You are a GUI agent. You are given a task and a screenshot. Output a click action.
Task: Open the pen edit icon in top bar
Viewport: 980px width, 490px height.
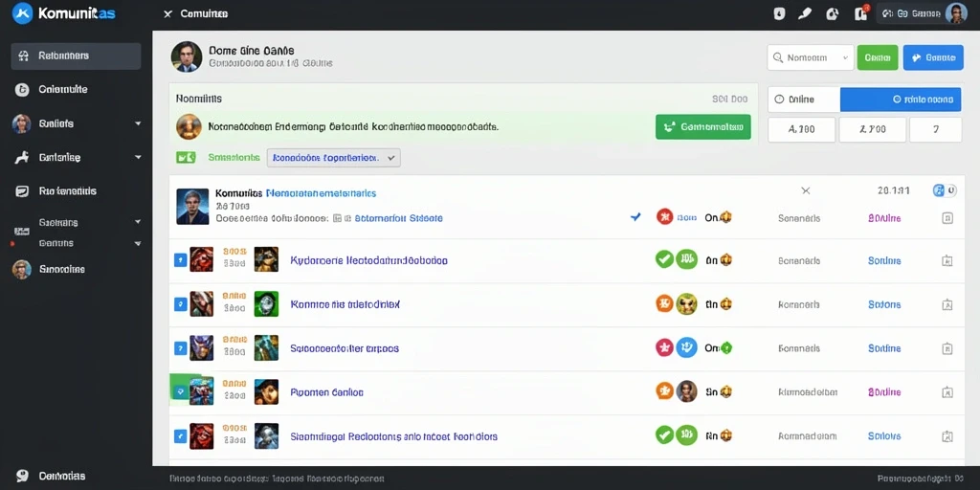click(x=806, y=13)
